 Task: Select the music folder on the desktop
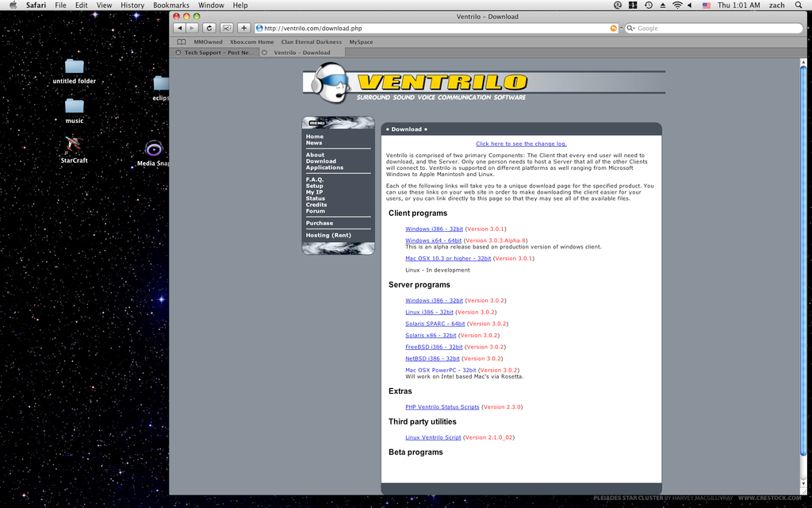point(74,111)
